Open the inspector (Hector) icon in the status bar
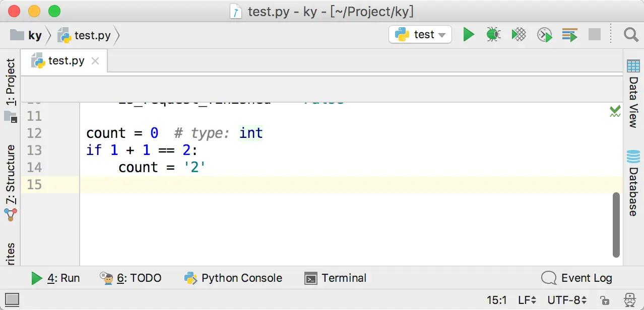 pos(629,300)
